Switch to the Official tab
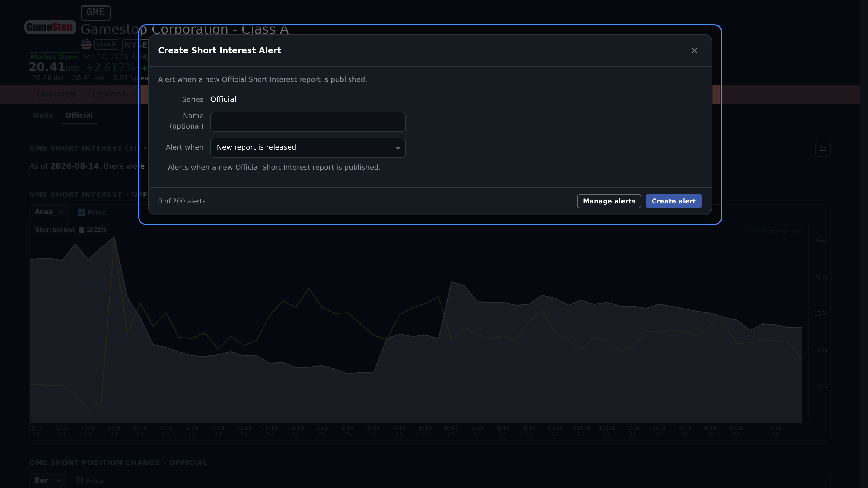The width and height of the screenshot is (868, 488). point(79,115)
